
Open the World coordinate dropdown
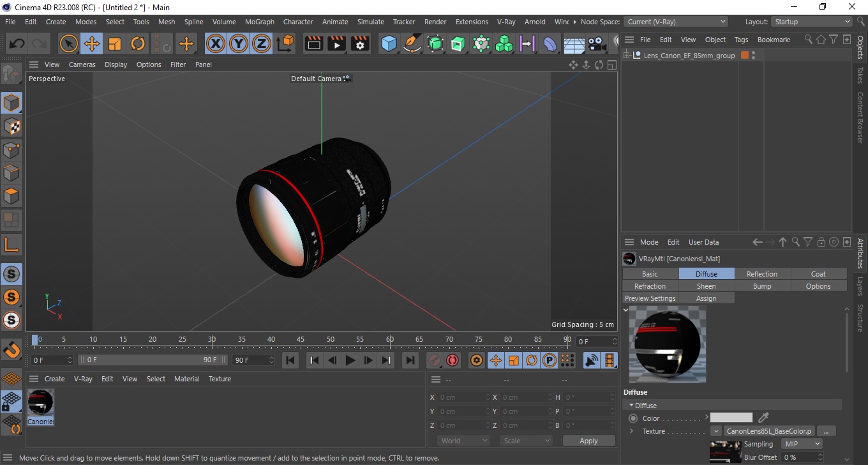[x=464, y=441]
